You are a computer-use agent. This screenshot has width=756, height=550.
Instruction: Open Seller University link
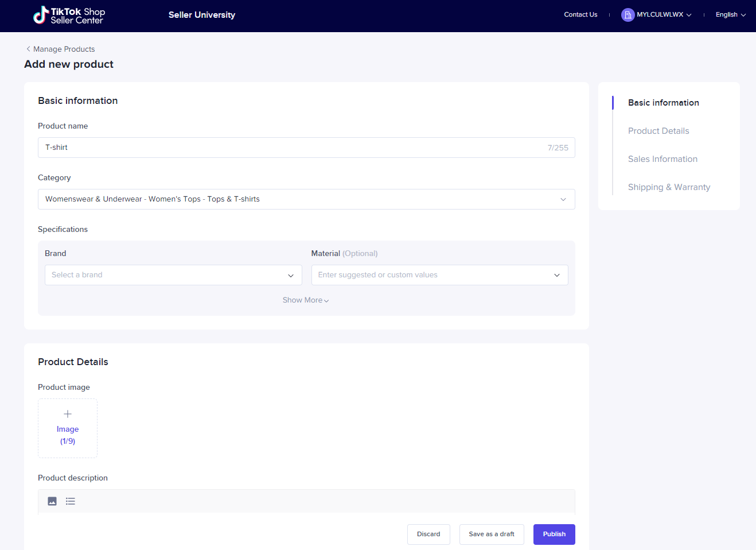202,15
